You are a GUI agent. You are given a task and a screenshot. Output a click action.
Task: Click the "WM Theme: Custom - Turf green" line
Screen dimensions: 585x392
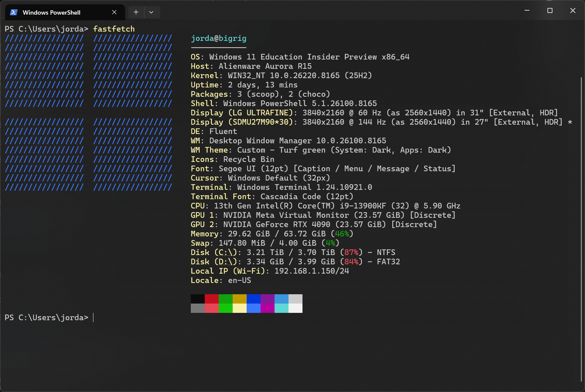[x=321, y=150]
